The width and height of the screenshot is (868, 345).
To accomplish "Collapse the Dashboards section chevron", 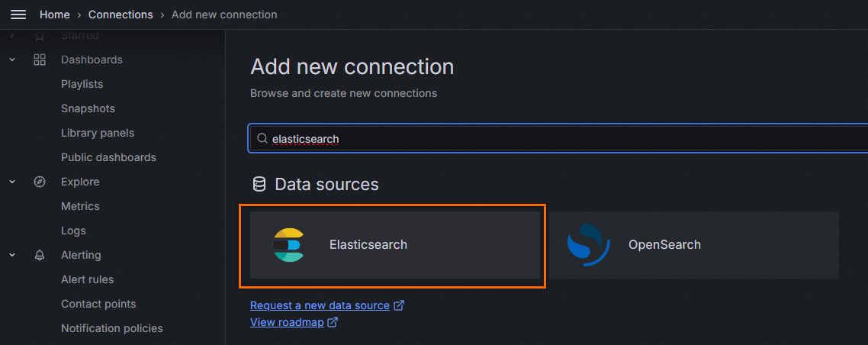I will pos(12,60).
